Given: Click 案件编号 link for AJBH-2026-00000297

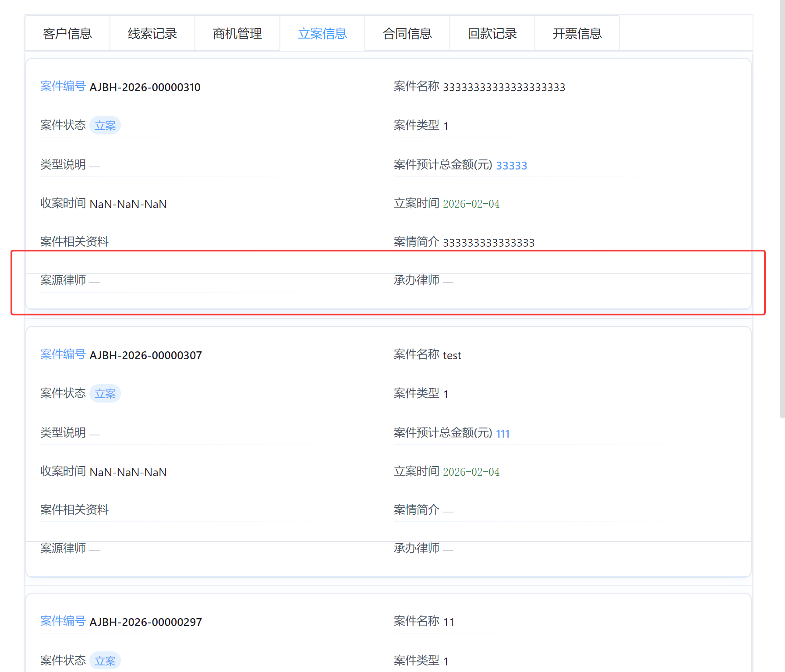Looking at the screenshot, I should [x=63, y=621].
